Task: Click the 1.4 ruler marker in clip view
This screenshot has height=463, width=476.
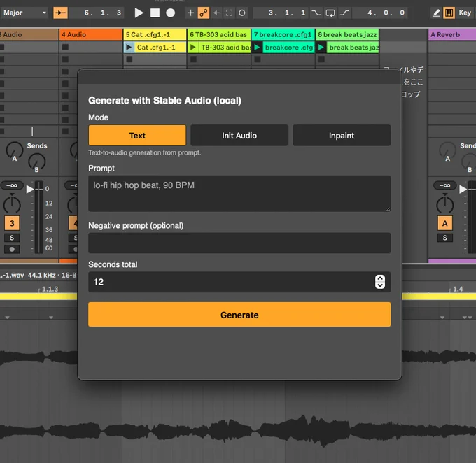Action: pos(458,289)
